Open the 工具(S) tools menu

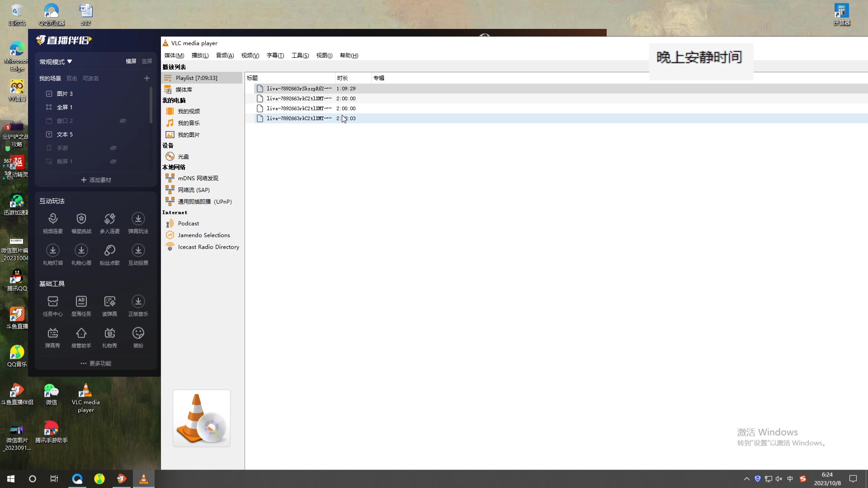click(x=300, y=56)
